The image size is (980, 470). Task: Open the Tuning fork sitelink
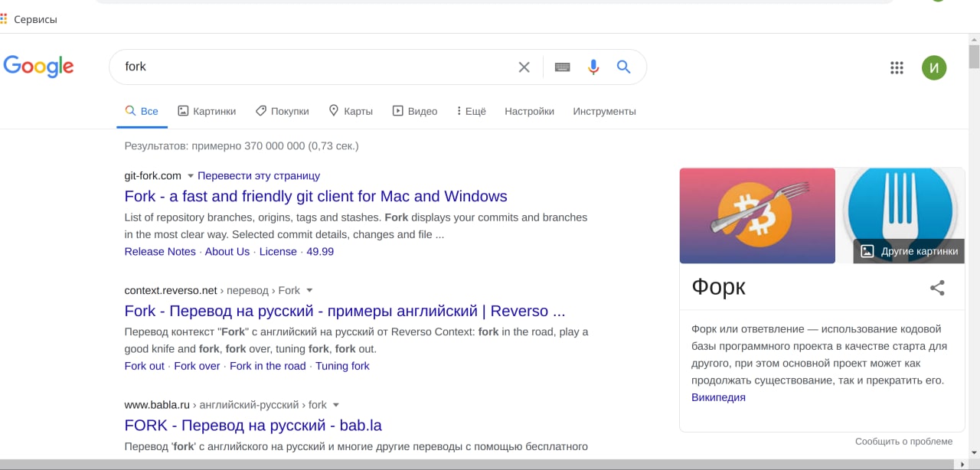coord(342,366)
